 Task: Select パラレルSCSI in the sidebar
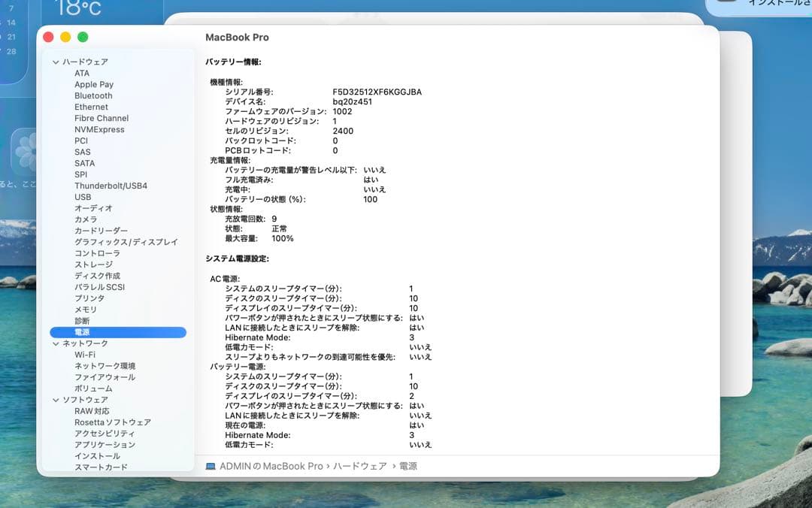[99, 287]
